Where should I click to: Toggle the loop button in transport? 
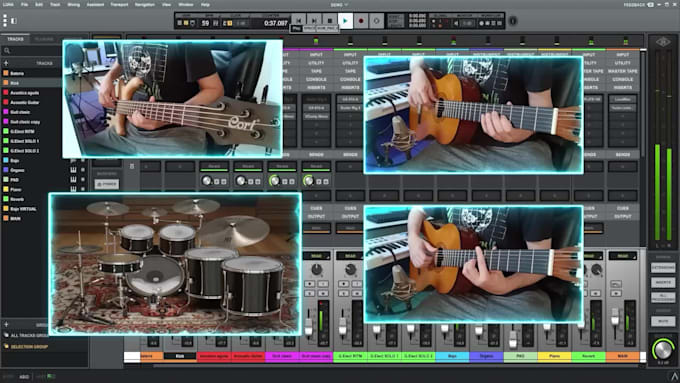(x=376, y=20)
